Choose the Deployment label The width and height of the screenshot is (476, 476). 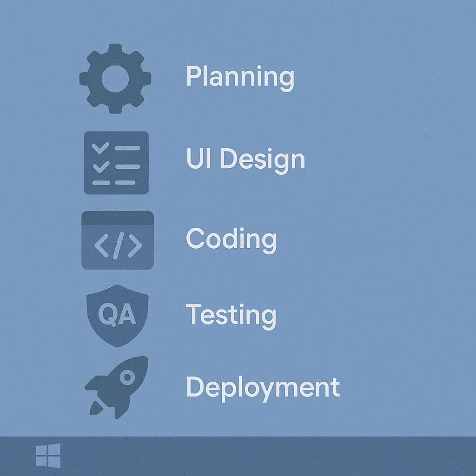pos(263,387)
